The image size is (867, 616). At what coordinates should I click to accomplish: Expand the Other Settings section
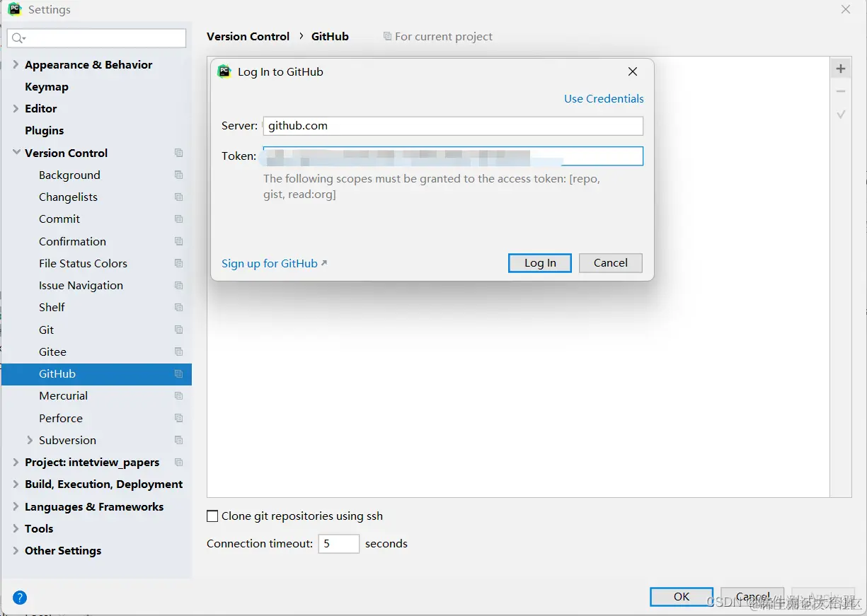pos(16,550)
